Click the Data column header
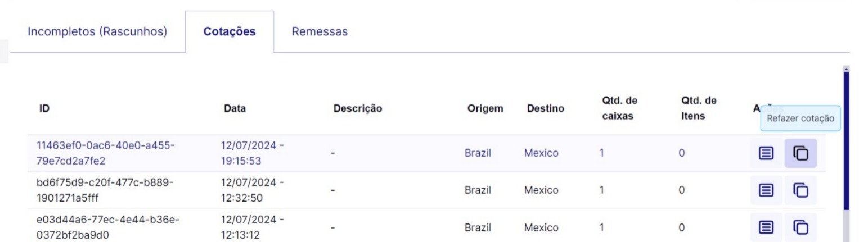The width and height of the screenshot is (868, 242). (234, 108)
